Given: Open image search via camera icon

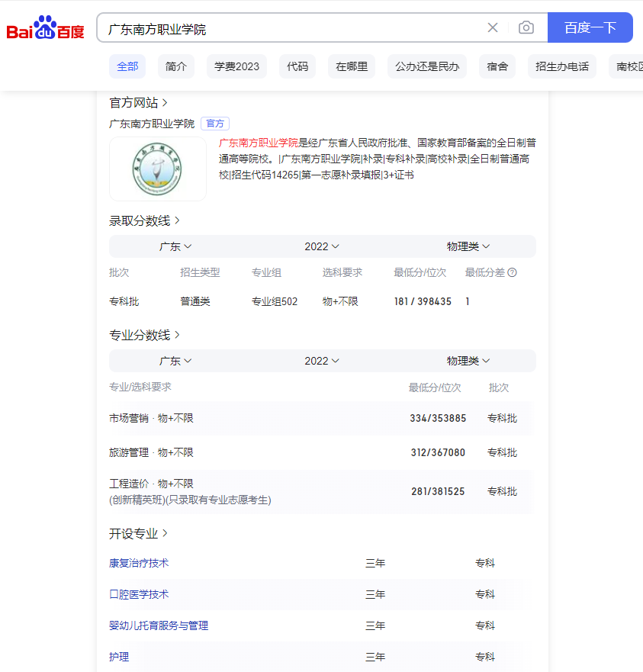Looking at the screenshot, I should click(526, 27).
